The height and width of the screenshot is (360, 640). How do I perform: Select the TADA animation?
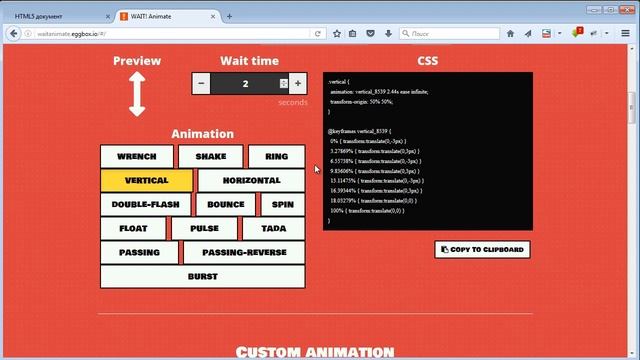pos(273,229)
